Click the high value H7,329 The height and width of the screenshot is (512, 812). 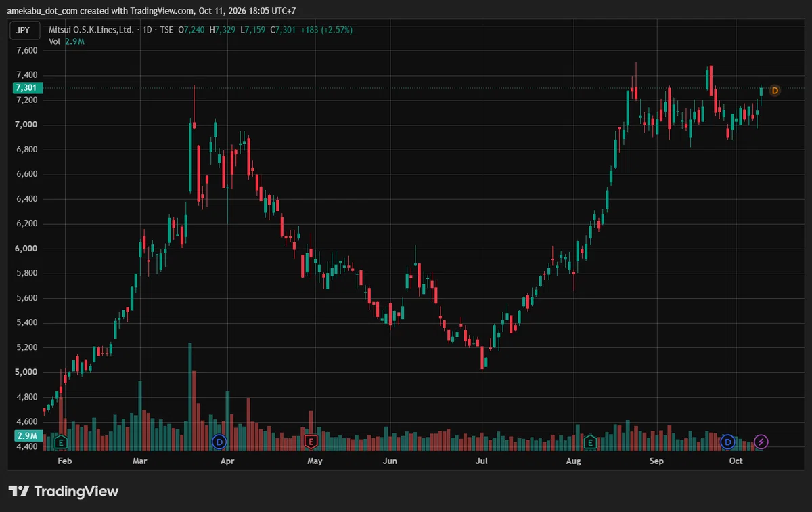point(221,30)
